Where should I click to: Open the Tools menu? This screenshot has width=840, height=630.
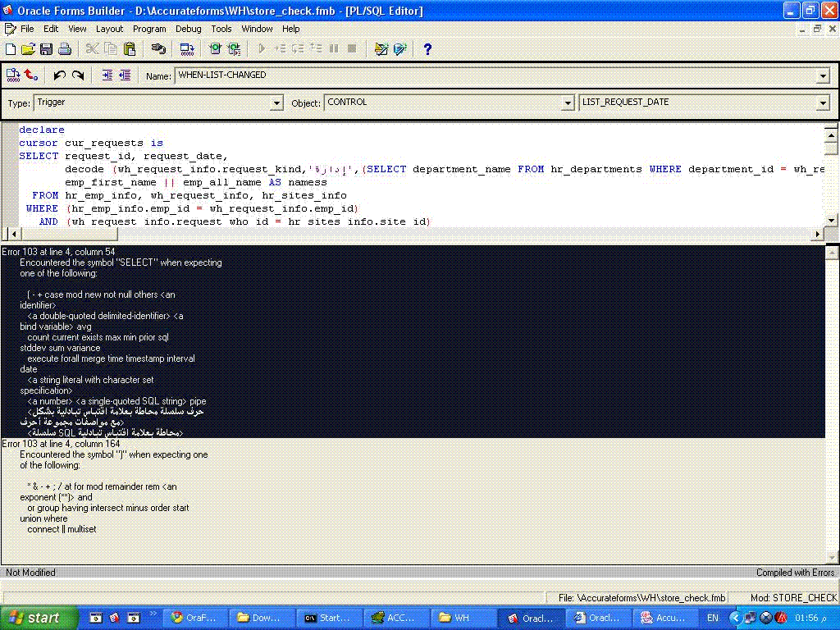(221, 29)
